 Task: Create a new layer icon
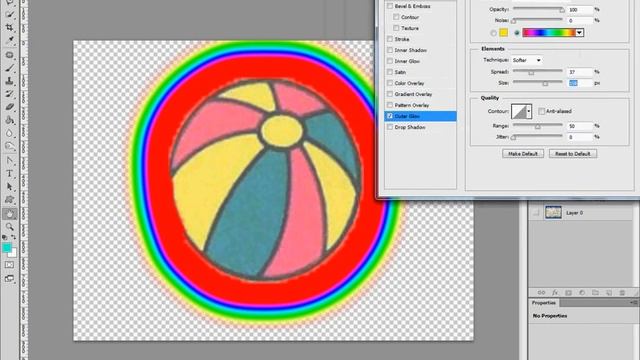[609, 293]
